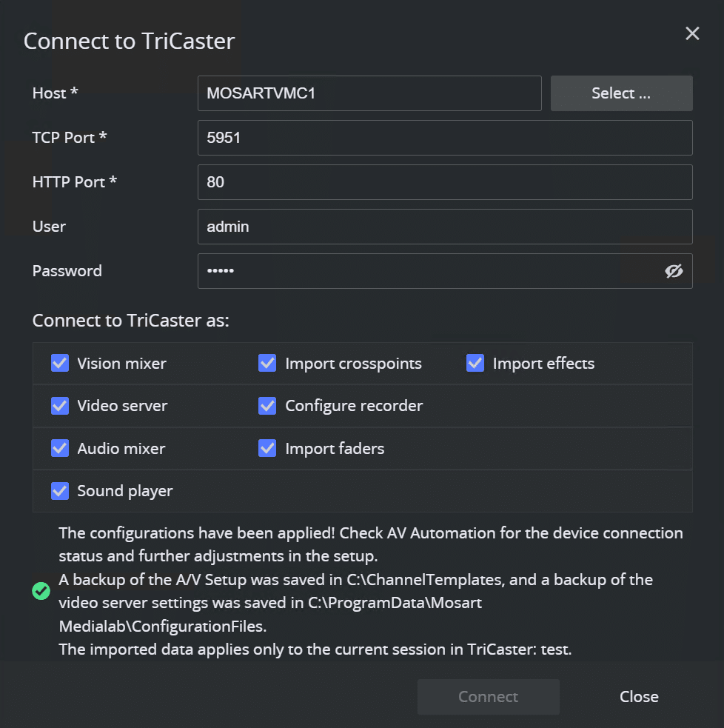The width and height of the screenshot is (724, 728).
Task: Click into the Host input field
Action: pos(369,93)
